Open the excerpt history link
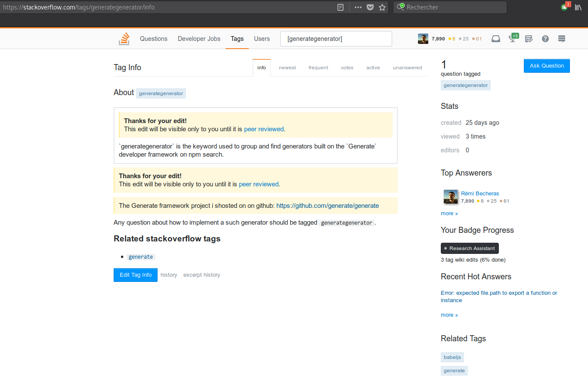This screenshot has width=588, height=380. [x=202, y=275]
